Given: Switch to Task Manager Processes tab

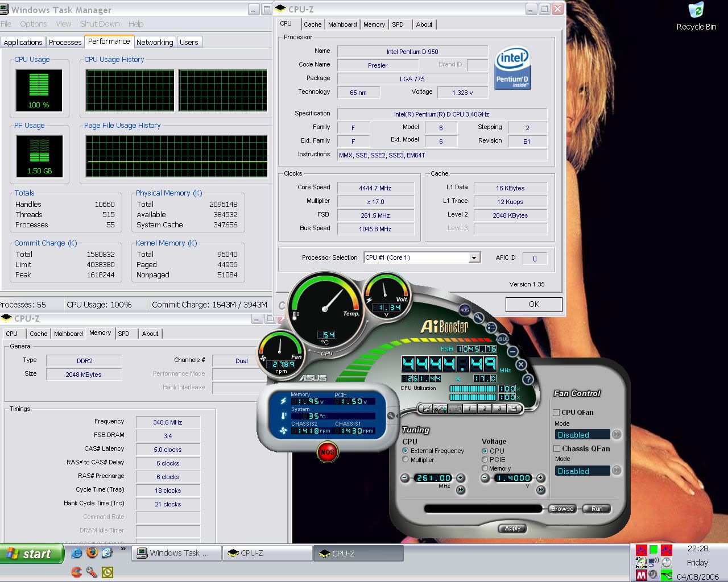Looking at the screenshot, I should [65, 42].
